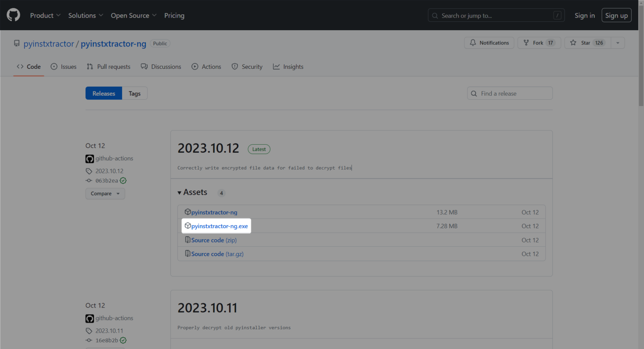This screenshot has height=349, width=644.
Task: Click the page vertical scrollbar
Action: [x=641, y=168]
